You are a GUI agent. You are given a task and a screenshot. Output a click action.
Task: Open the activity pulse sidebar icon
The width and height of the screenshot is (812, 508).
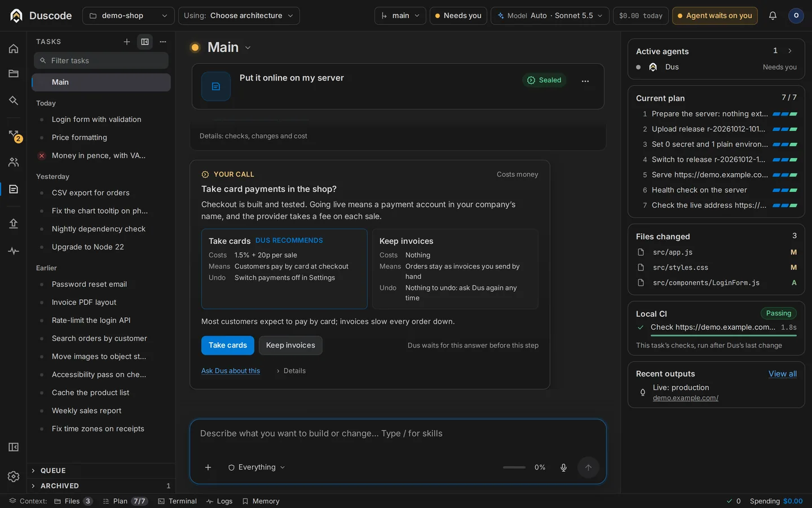[14, 251]
